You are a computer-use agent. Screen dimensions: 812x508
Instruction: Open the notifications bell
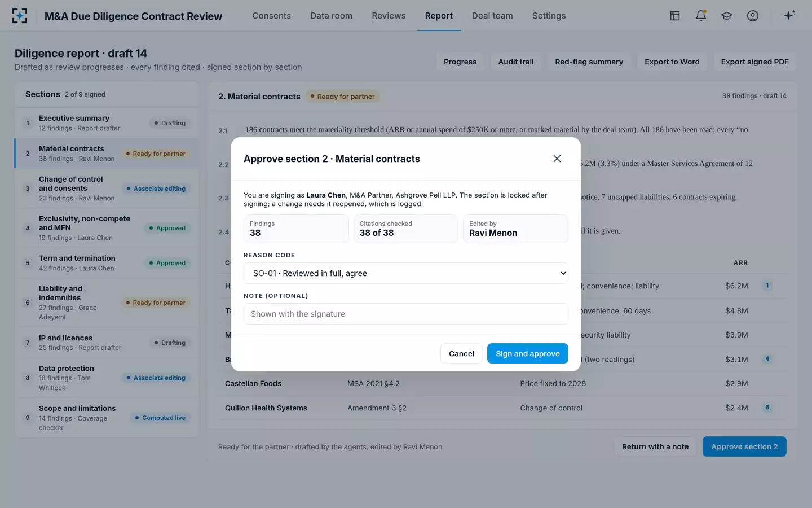[701, 16]
